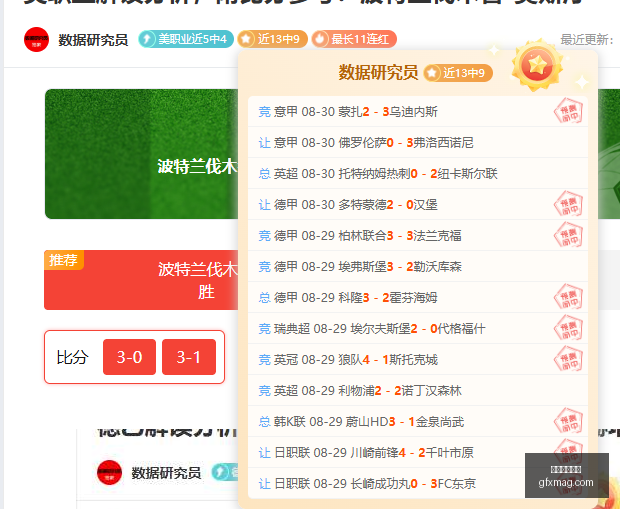Screen dimensions: 620x509
Task: Click the hit stamp on the 蔚山HD vs 金泉尚武 row
Action: pos(568,421)
